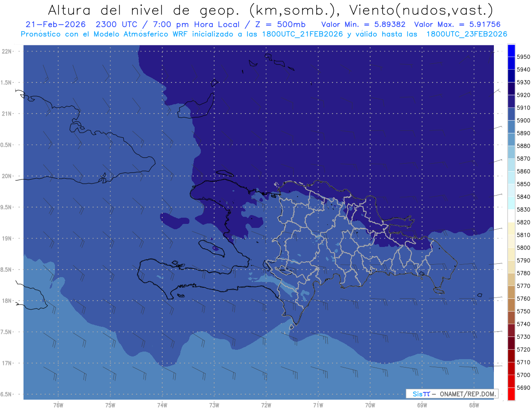Click the '5890' color bar value
Image resolution: width=532 pixels, height=411 pixels.
click(523, 133)
